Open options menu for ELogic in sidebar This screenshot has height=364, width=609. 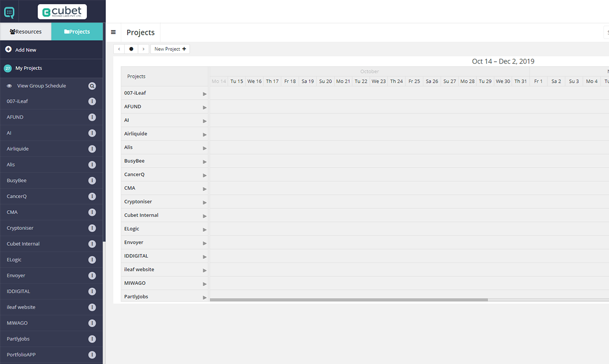pos(92,260)
